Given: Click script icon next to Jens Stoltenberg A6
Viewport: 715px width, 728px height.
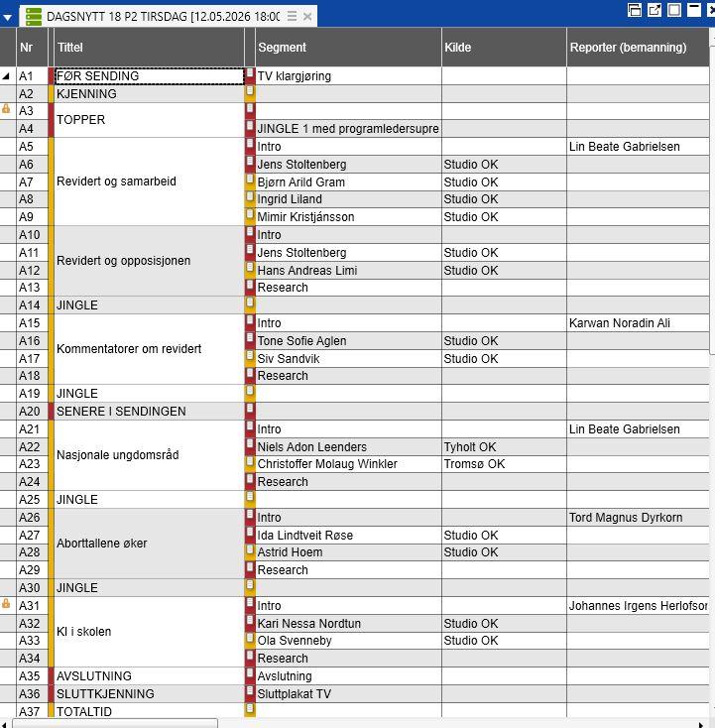Looking at the screenshot, I should coord(250,162).
